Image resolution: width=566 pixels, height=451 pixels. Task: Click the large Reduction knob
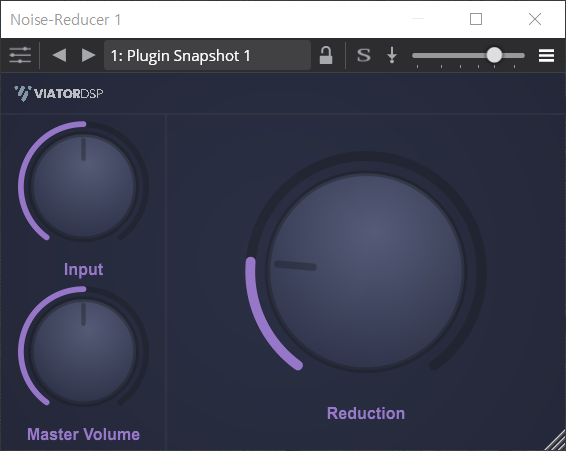tap(366, 271)
